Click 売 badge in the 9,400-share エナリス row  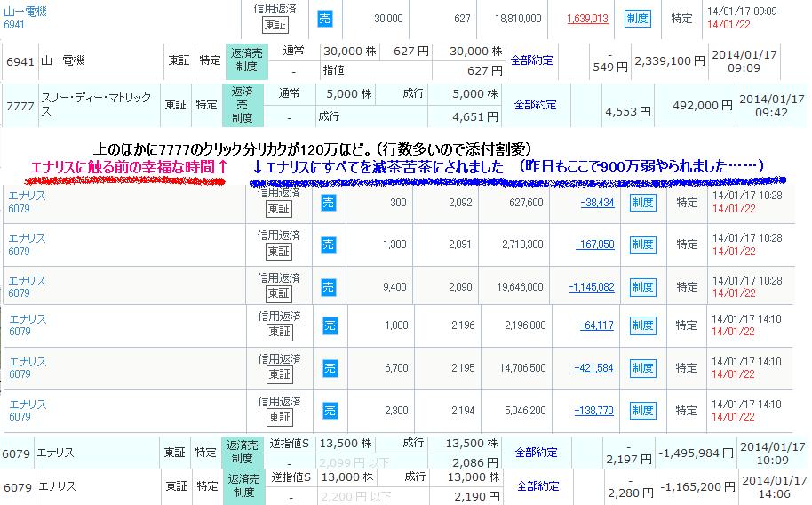[x=329, y=287]
